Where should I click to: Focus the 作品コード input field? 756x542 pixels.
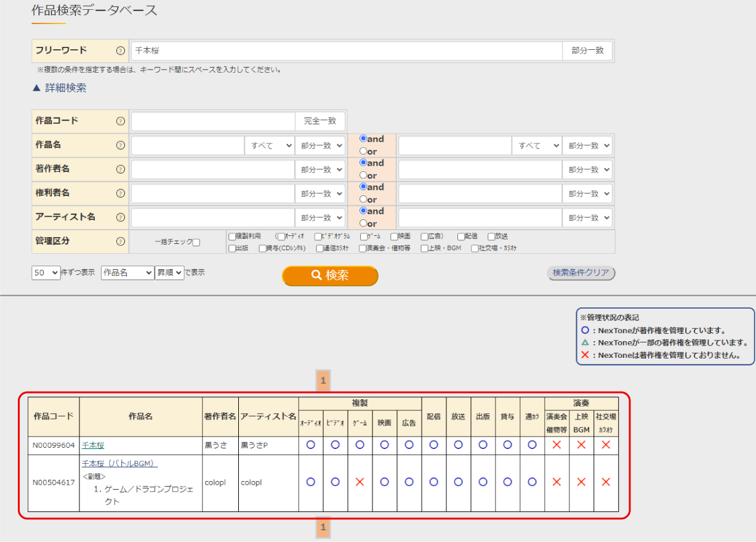tap(213, 121)
